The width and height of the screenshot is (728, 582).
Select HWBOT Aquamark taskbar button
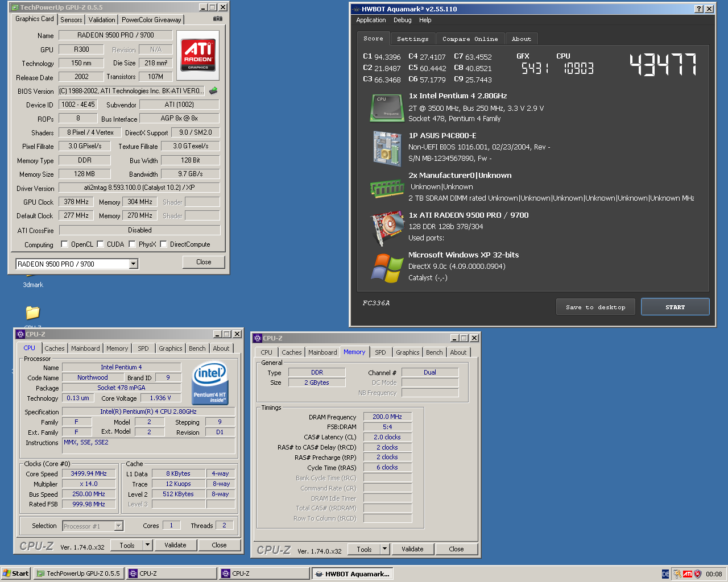(353, 573)
